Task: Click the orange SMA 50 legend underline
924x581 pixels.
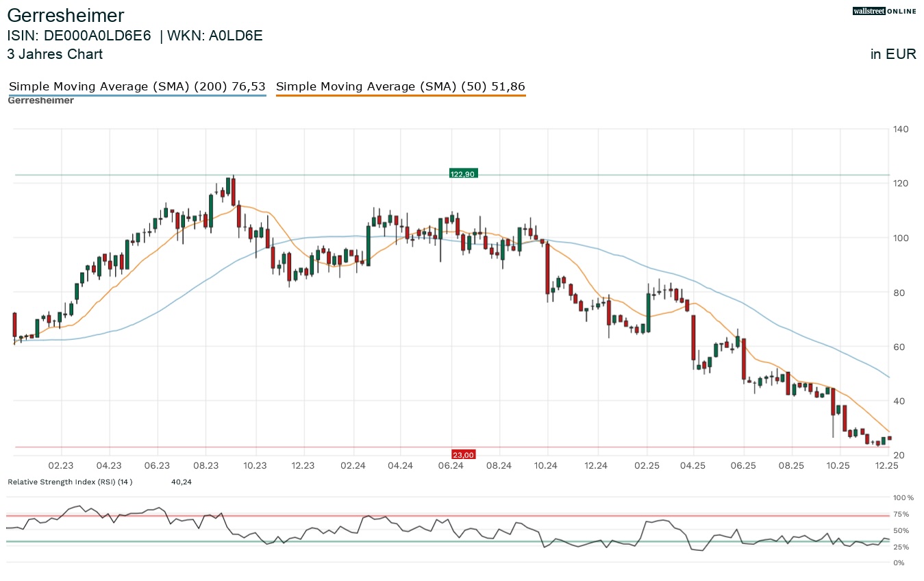Action: pyautogui.click(x=400, y=95)
